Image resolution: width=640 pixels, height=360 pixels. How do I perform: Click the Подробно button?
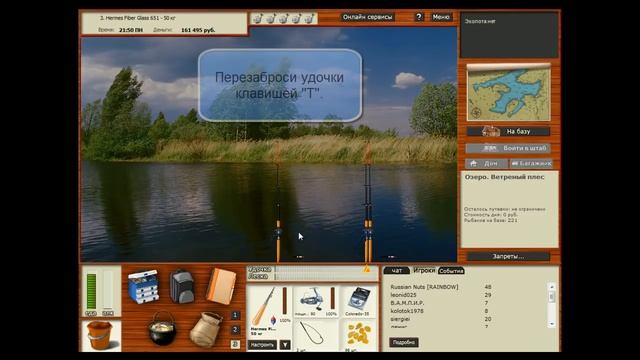(x=404, y=342)
